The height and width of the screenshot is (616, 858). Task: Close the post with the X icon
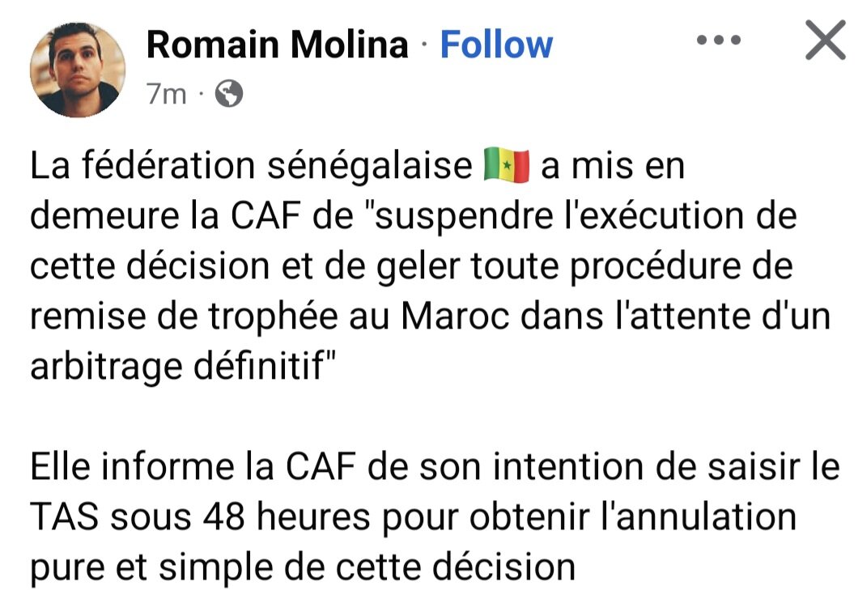[825, 41]
